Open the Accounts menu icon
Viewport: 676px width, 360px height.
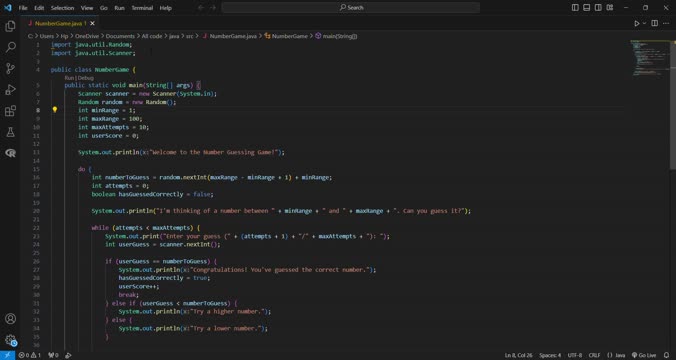(x=10, y=319)
